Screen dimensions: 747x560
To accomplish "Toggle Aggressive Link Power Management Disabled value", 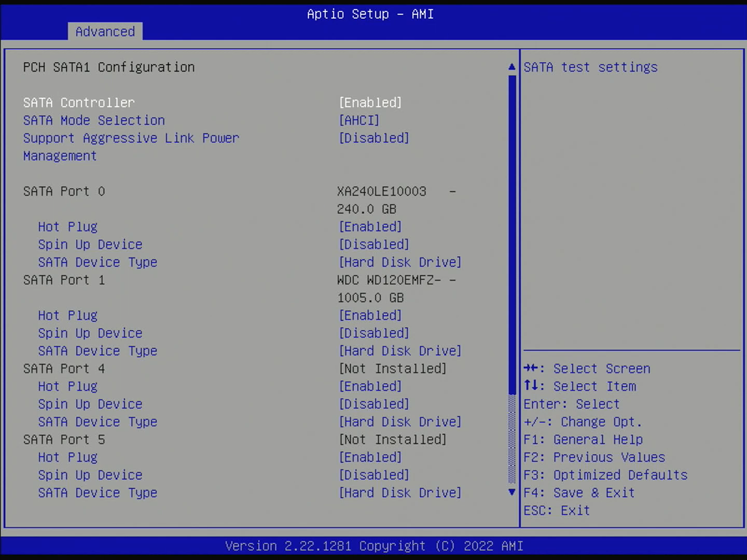I will click(374, 138).
